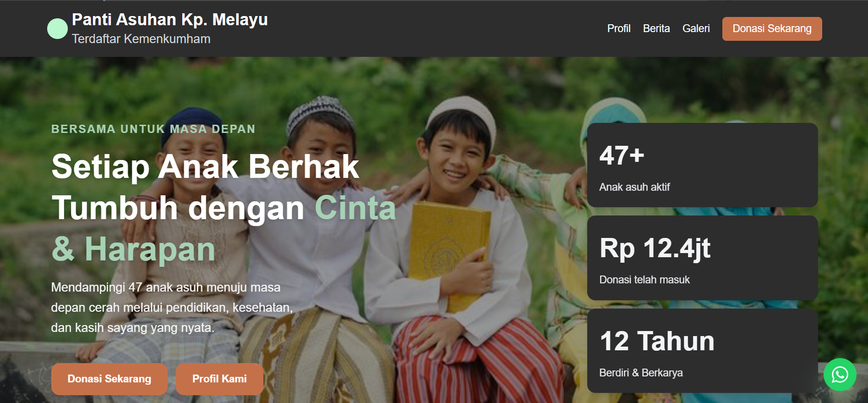Open the WhatsApp chat floating icon
Image resolution: width=868 pixels, height=403 pixels.
click(x=840, y=375)
